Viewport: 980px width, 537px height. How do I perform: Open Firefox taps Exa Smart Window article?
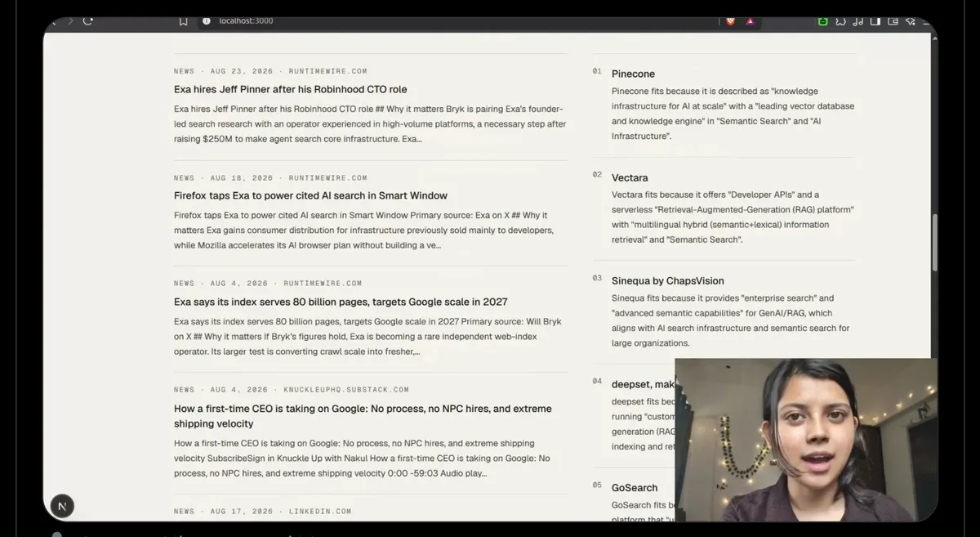click(310, 196)
